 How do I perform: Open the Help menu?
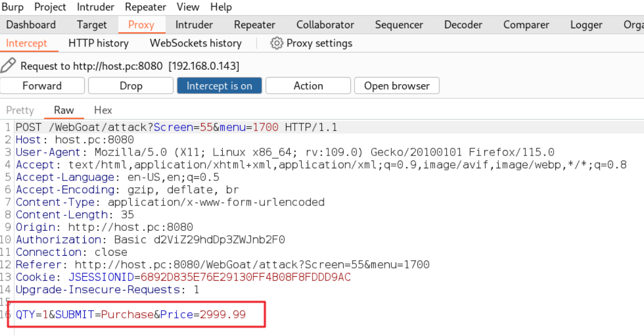(221, 7)
